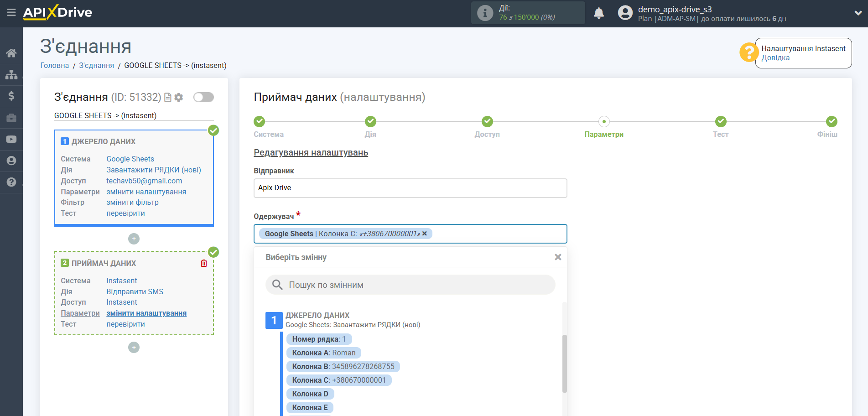
Task: Click Редагування налаштувань heading
Action: click(x=311, y=153)
